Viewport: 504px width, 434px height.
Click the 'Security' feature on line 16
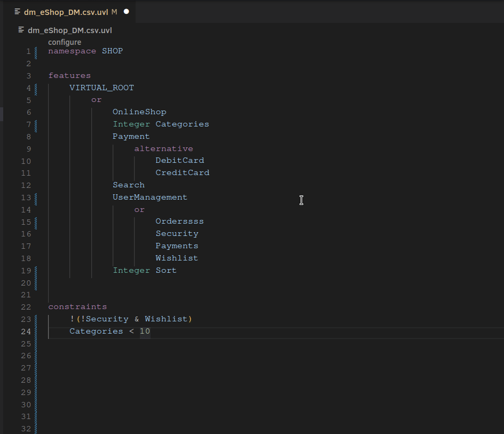(177, 234)
